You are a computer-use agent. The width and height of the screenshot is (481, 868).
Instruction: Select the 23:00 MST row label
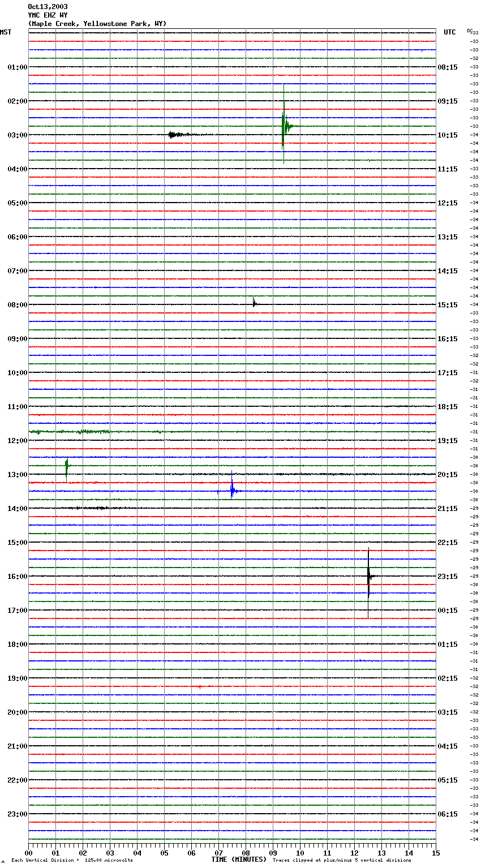[18, 814]
